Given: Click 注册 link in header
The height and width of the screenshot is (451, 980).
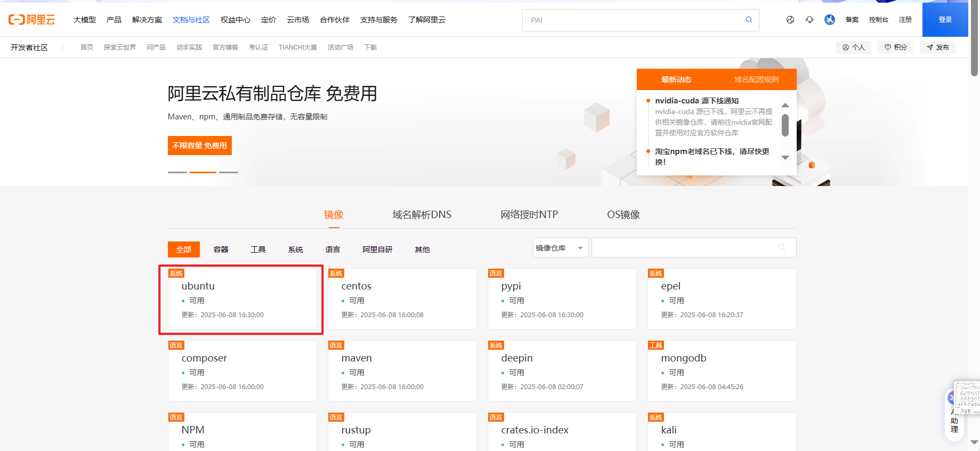Looking at the screenshot, I should [x=905, y=20].
